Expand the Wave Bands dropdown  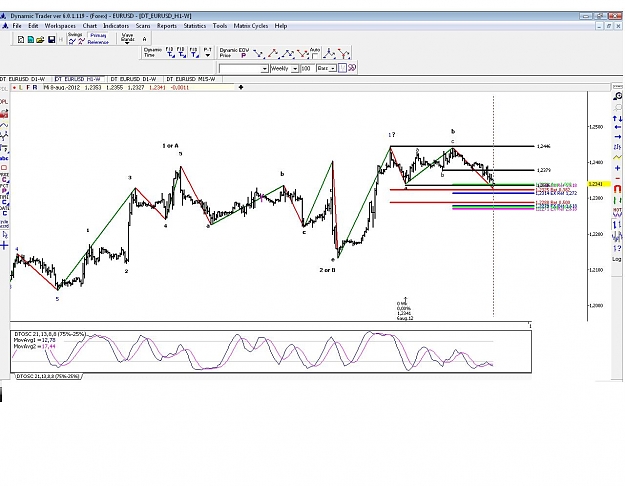(x=128, y=42)
